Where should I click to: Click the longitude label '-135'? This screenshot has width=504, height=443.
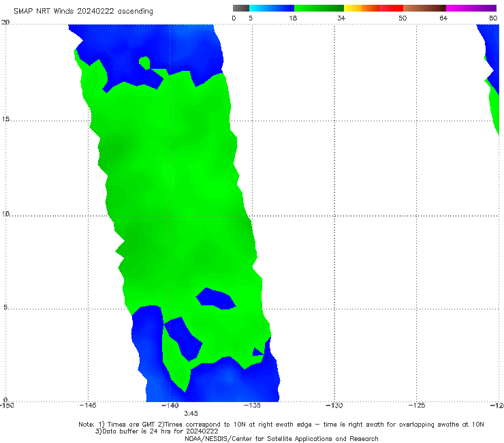pos(252,405)
